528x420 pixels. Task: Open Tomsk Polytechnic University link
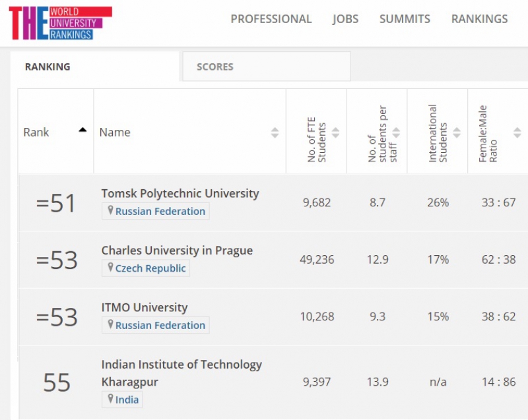(180, 193)
